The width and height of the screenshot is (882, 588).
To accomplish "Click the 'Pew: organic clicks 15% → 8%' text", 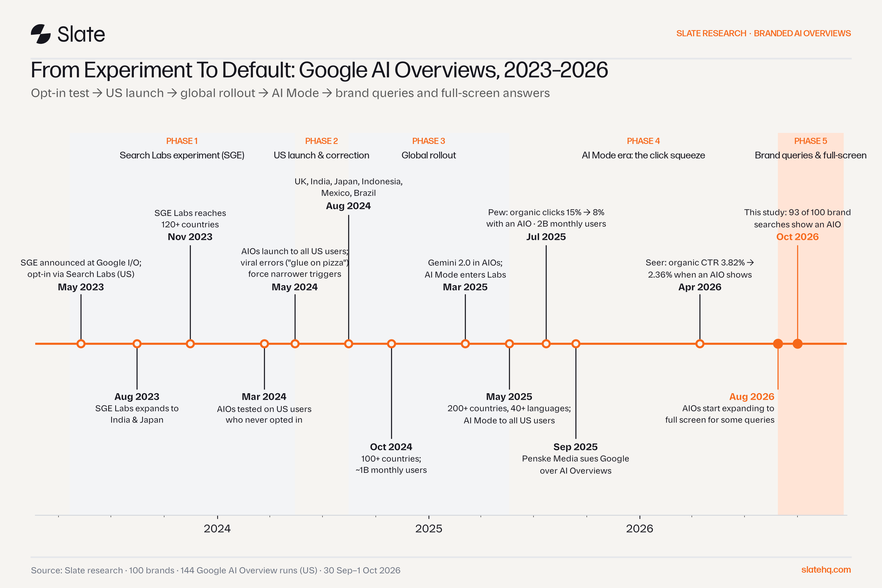I will tap(546, 212).
